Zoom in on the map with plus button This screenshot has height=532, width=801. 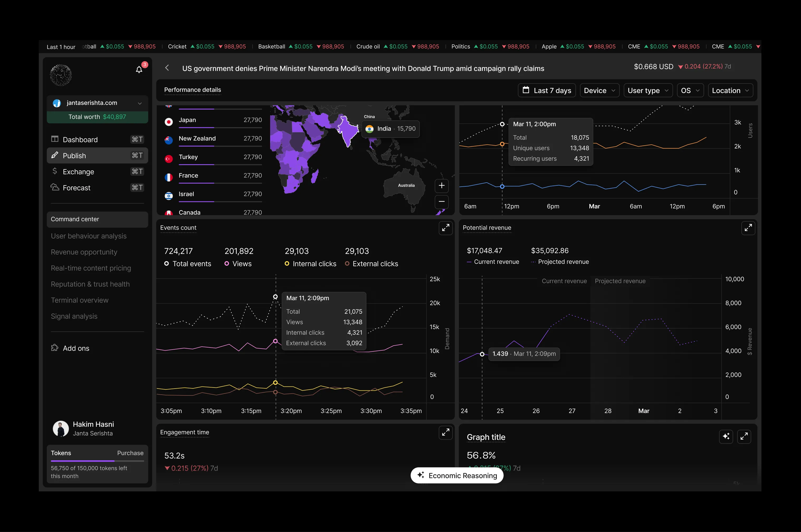(x=441, y=186)
